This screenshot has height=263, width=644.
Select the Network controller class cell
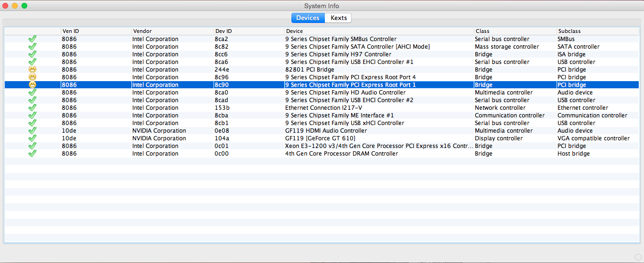click(x=500, y=108)
